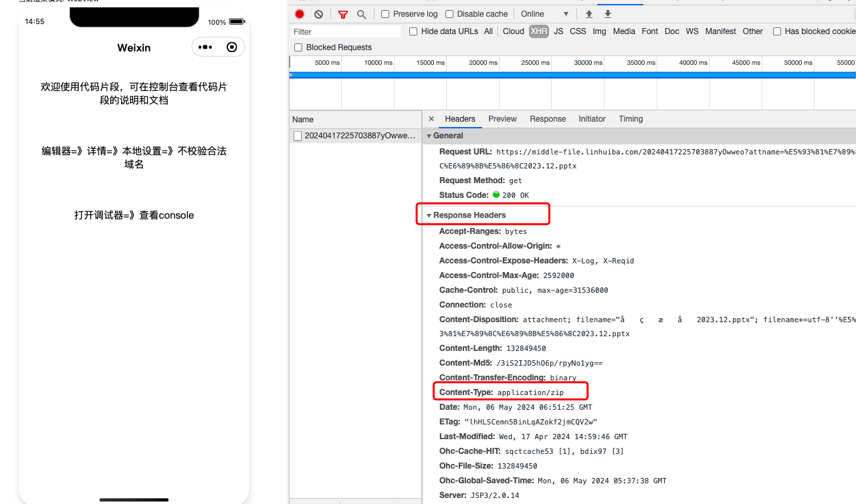Screen dimensions: 856x504
Task: Select the Other filter type
Action: click(752, 31)
